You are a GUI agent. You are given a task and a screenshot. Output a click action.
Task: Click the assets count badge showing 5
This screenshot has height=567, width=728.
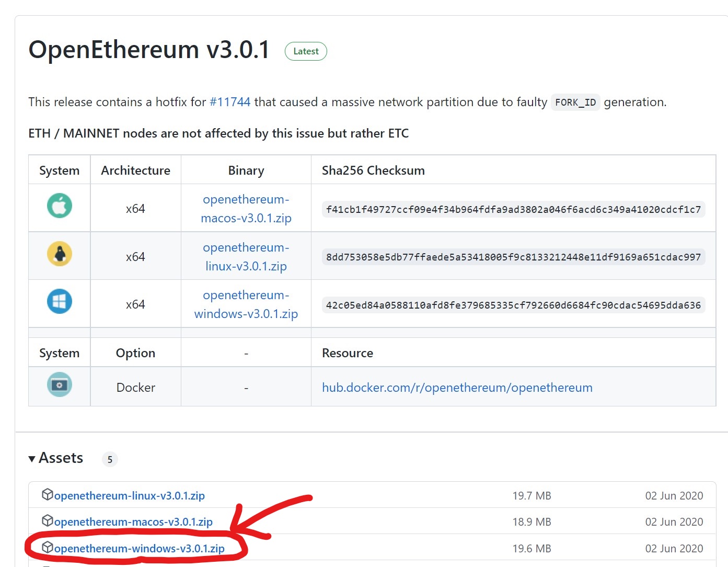point(110,459)
